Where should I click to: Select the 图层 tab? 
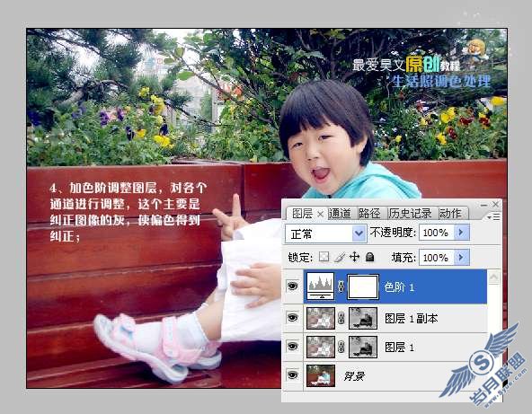pyautogui.click(x=302, y=214)
